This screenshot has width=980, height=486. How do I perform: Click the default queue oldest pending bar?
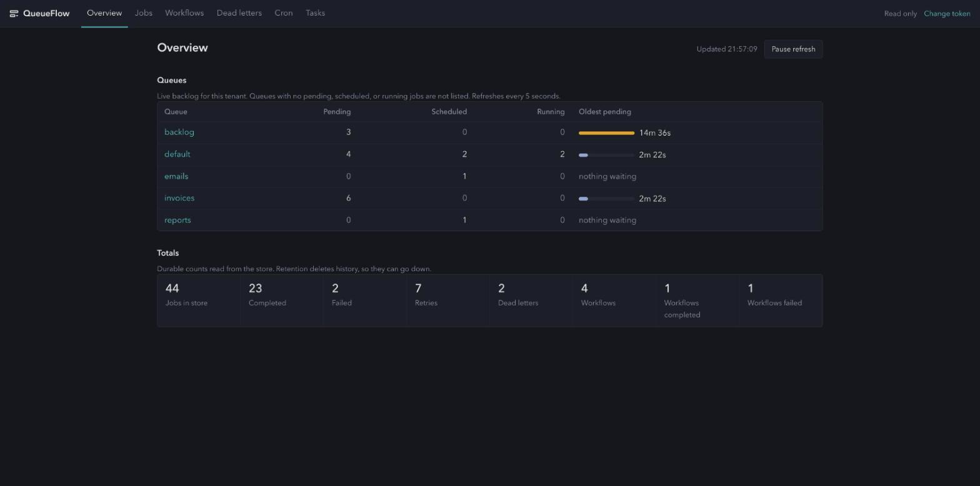pyautogui.click(x=606, y=155)
